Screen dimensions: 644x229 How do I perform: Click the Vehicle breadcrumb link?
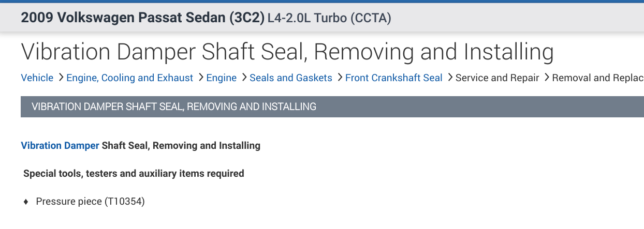point(37,78)
